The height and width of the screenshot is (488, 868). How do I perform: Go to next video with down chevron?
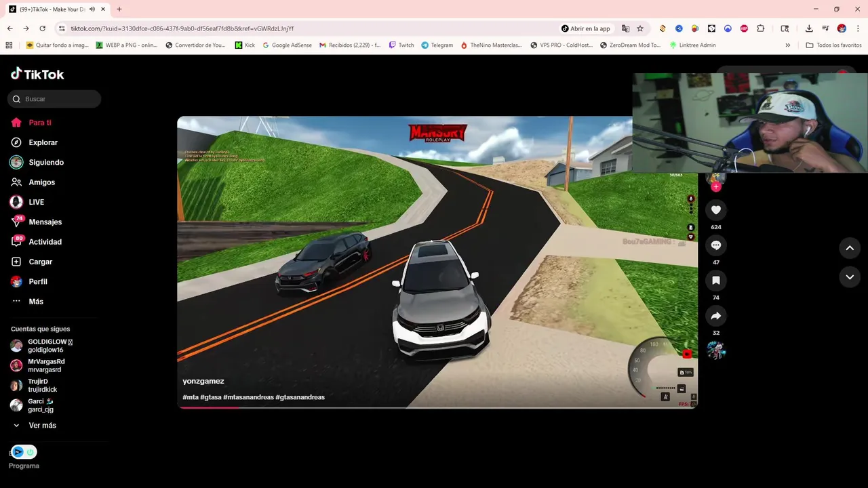pos(850,277)
